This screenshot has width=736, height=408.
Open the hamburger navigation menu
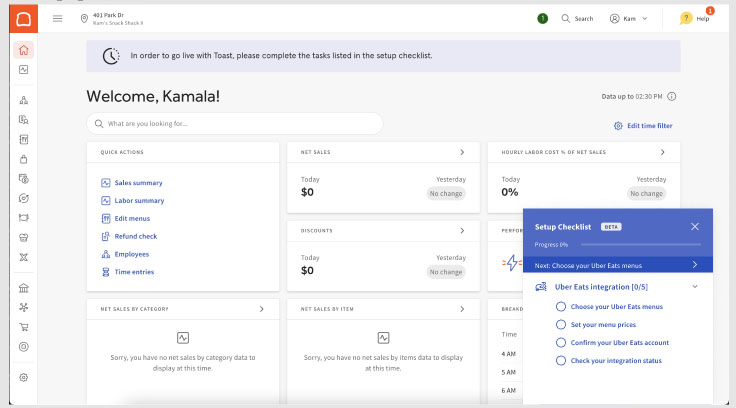pos(57,18)
